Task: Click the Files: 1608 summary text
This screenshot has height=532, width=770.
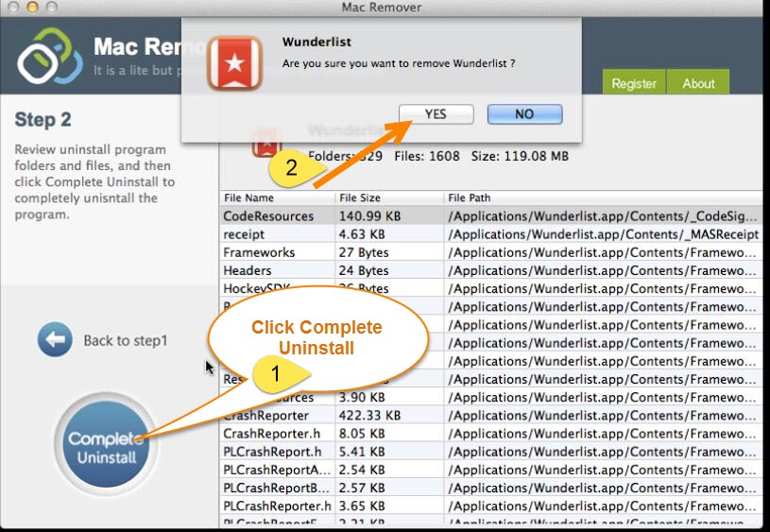Action: (x=427, y=156)
